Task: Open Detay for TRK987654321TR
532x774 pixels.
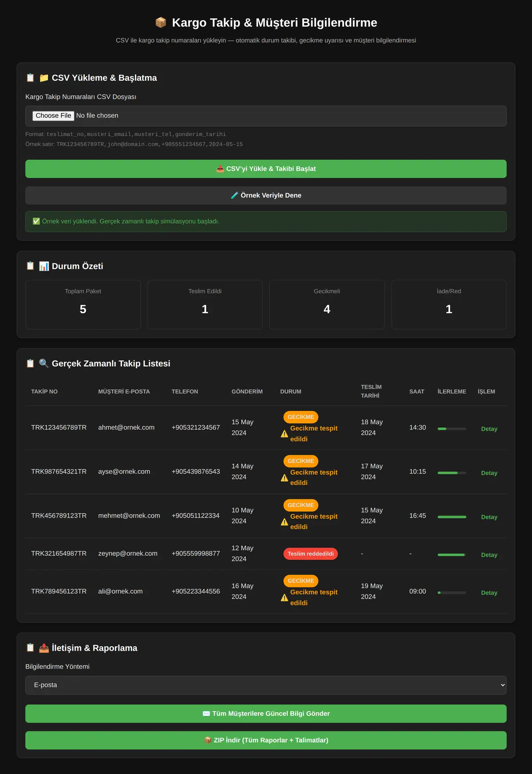Action: pos(489,473)
